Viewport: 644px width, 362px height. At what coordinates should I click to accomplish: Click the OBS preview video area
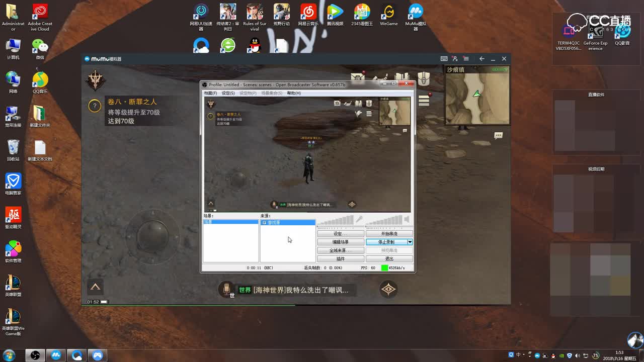[x=307, y=154]
